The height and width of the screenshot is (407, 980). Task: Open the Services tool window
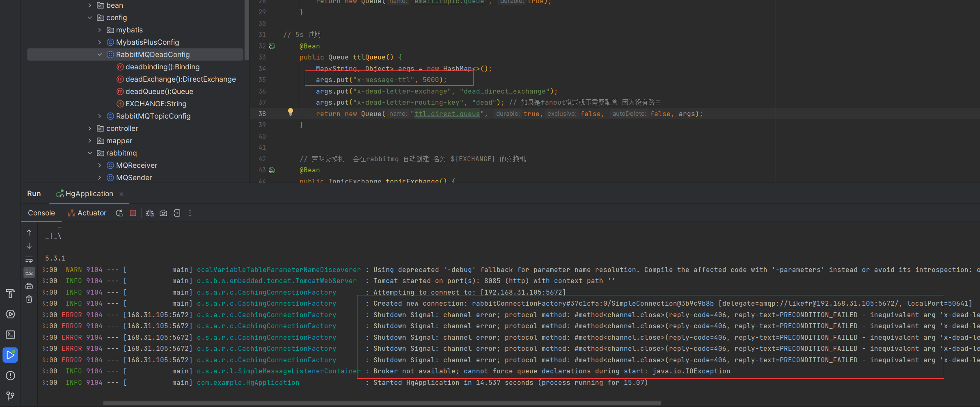click(x=10, y=314)
